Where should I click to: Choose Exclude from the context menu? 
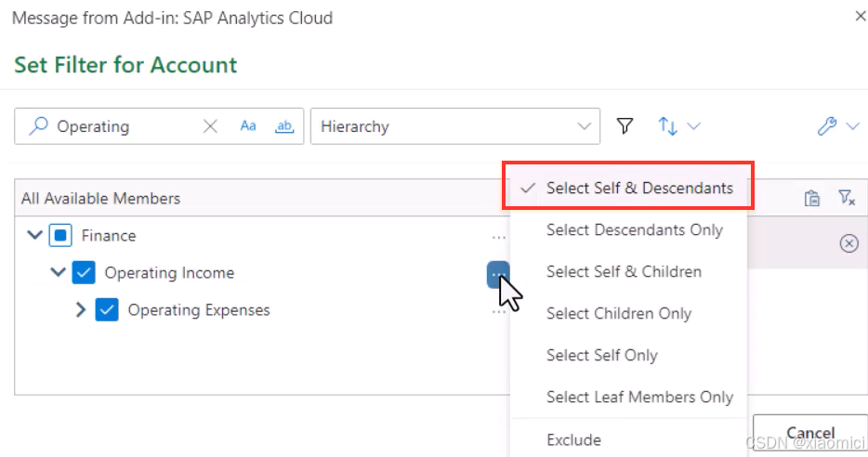[628, 440]
